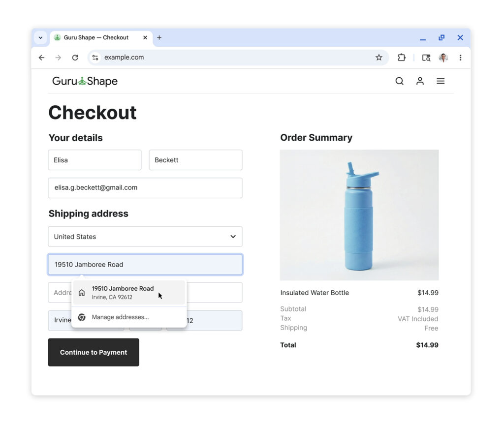504x426 pixels.
Task: Open the account profile icon in header
Action: pos(420,81)
